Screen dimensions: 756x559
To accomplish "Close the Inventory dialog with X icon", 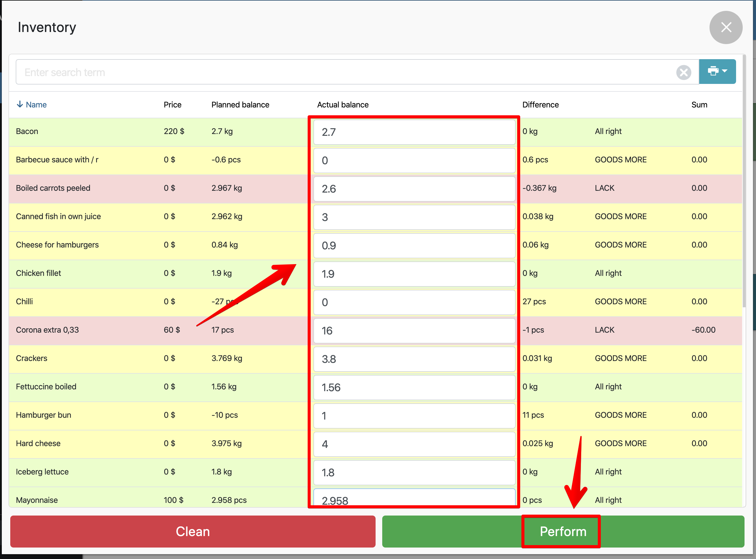I will [x=726, y=27].
